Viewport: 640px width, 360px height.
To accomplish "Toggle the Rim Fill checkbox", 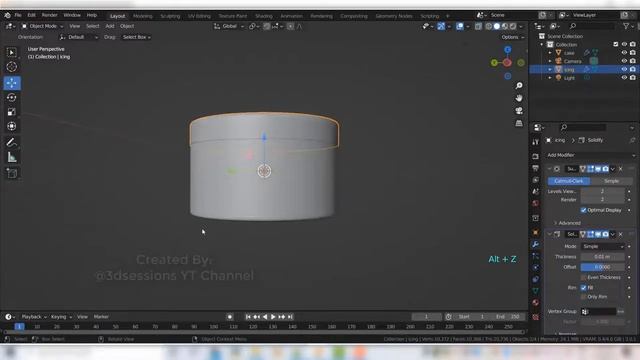I will [x=583, y=288].
